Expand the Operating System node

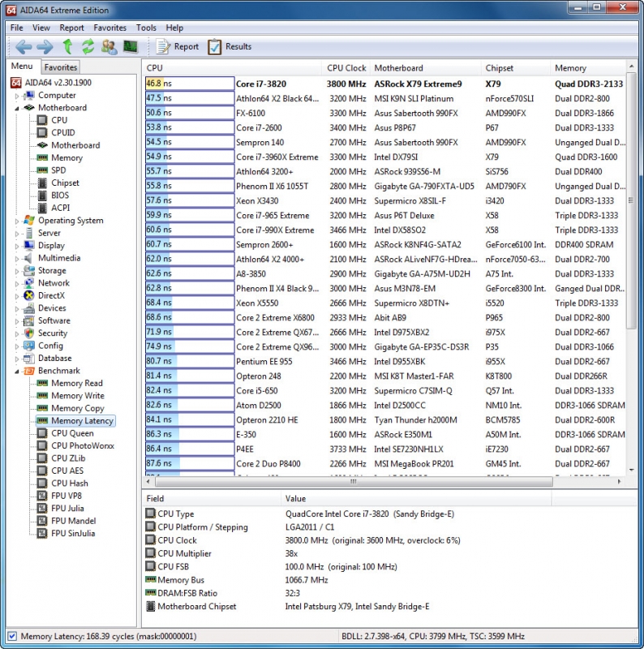tap(17, 221)
